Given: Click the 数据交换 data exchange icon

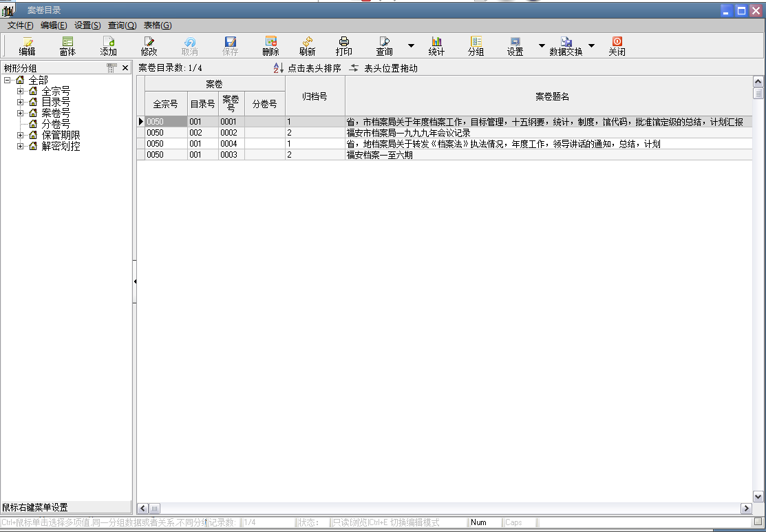Looking at the screenshot, I should (x=566, y=42).
